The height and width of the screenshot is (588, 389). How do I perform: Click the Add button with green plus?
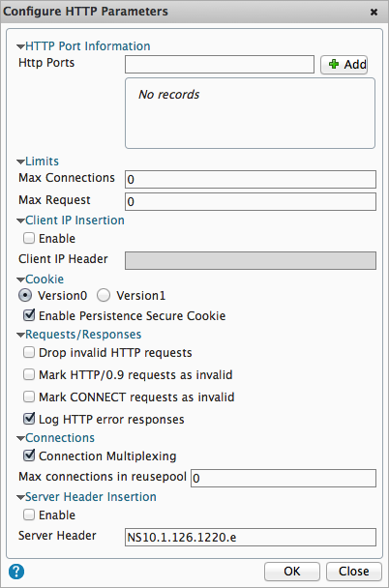[344, 65]
